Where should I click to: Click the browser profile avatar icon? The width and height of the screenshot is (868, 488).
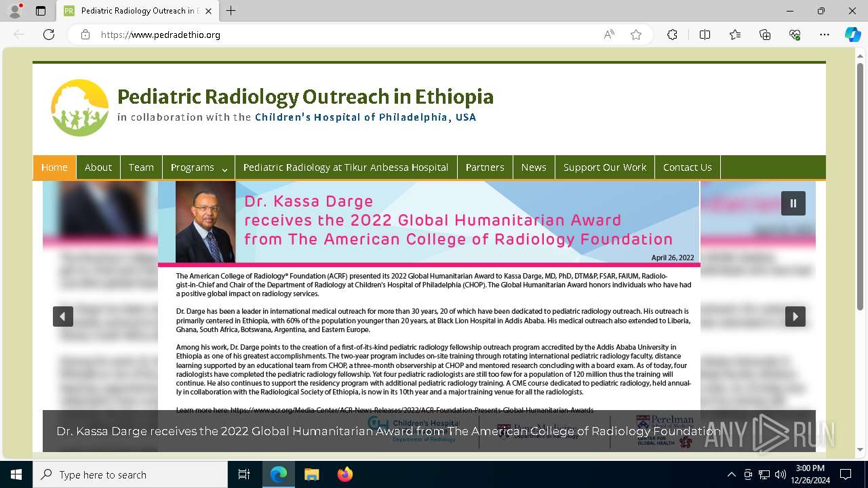point(15,11)
